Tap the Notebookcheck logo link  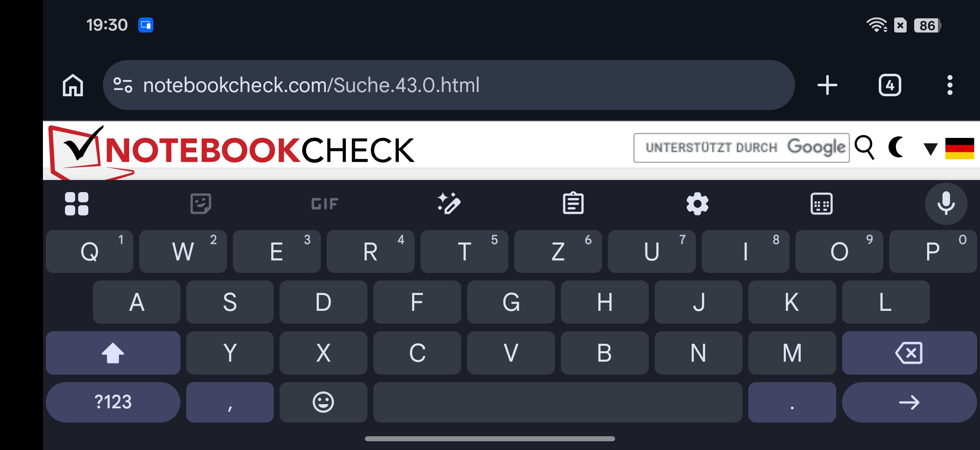[231, 151]
